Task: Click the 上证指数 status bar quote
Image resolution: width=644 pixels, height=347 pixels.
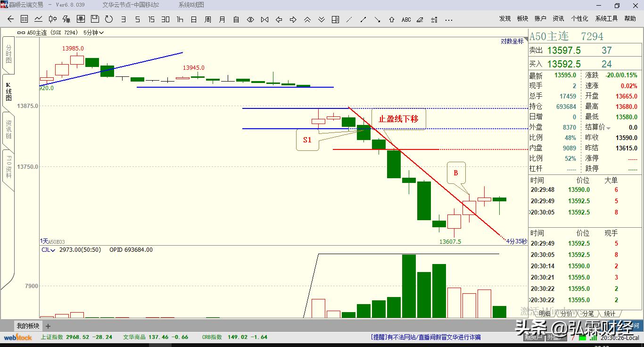Action: pos(76,337)
